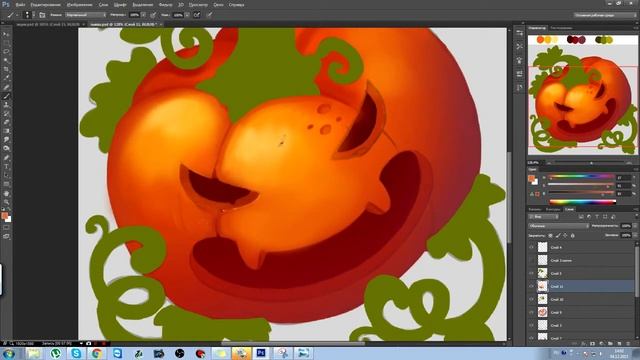
Task: Open layer opacity slider arrow
Action: (x=635, y=226)
